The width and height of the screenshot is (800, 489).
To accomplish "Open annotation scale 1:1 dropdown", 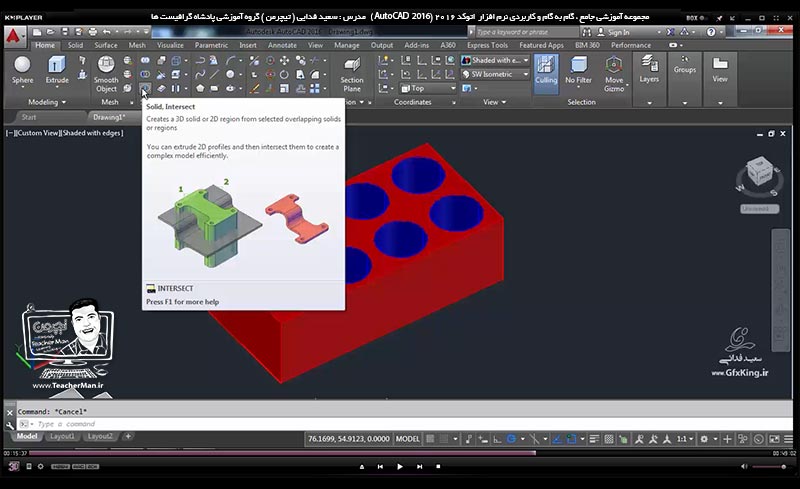I will point(685,439).
